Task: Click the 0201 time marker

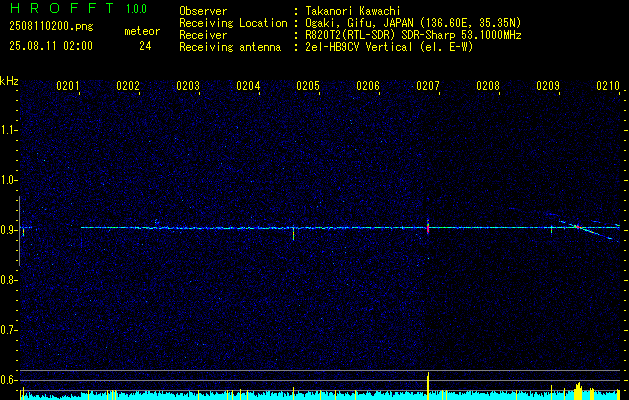Action: click(68, 86)
